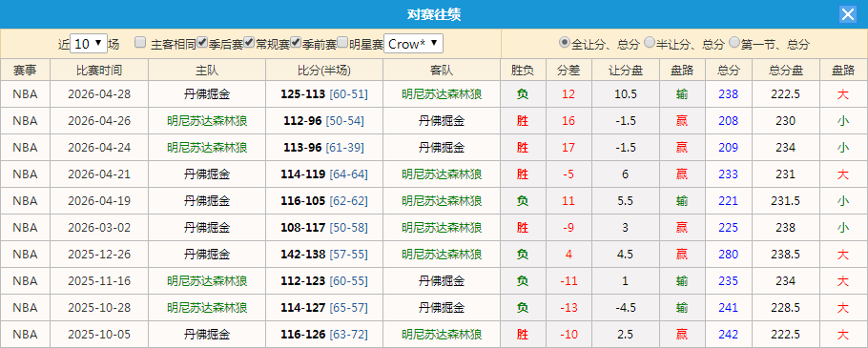Click total points value 208

[729, 121]
